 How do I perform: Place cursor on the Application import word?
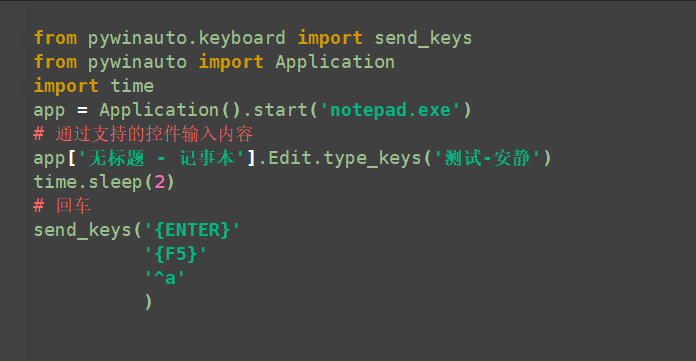coord(335,62)
